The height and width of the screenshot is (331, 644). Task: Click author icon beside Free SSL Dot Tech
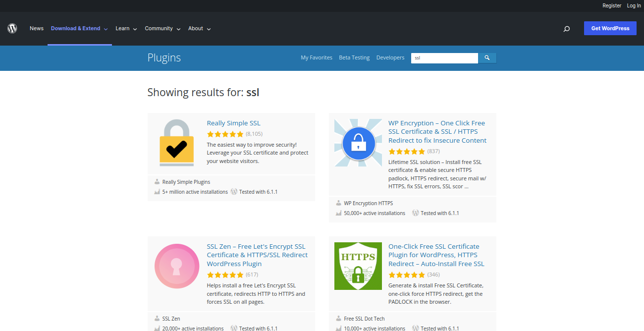[x=339, y=319]
